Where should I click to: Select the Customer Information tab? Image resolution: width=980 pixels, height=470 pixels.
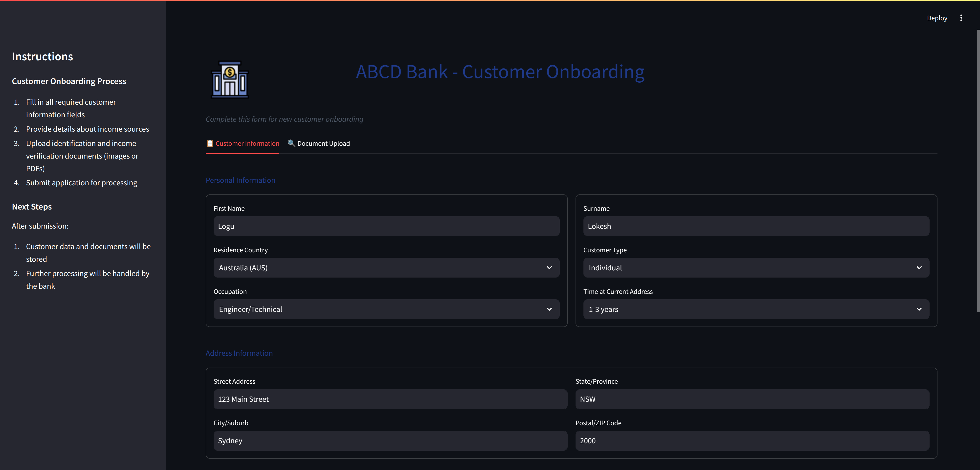point(247,143)
